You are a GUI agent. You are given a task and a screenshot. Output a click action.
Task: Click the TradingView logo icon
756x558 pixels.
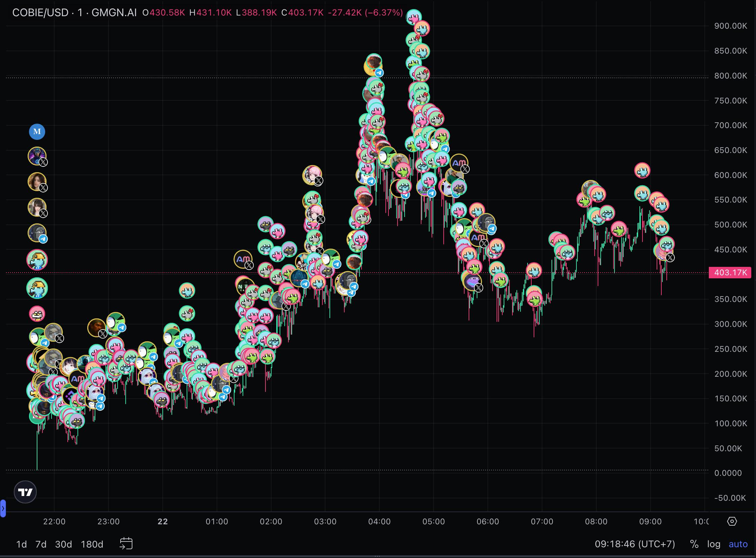pyautogui.click(x=25, y=492)
